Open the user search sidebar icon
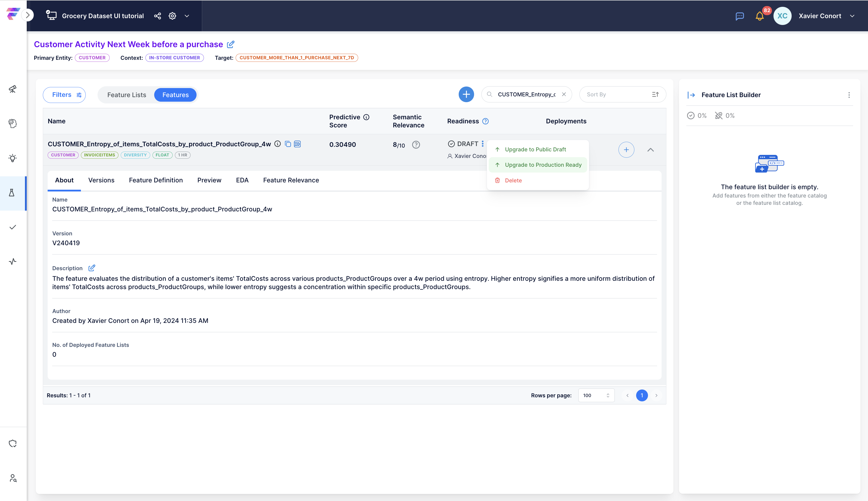 pos(13,478)
